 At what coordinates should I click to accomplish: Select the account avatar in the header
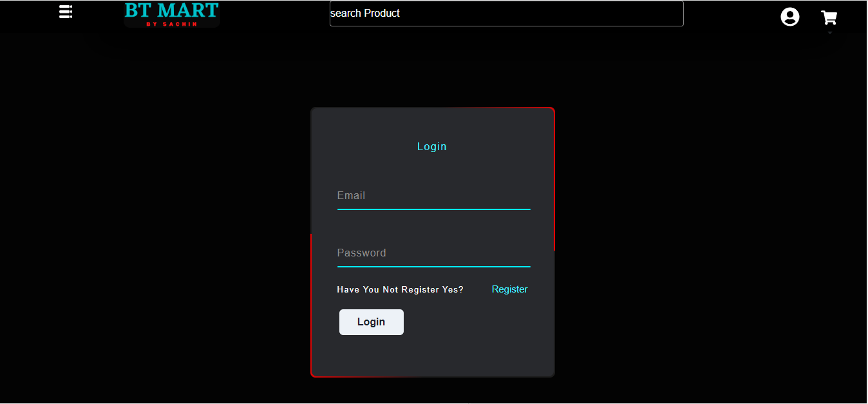click(790, 16)
